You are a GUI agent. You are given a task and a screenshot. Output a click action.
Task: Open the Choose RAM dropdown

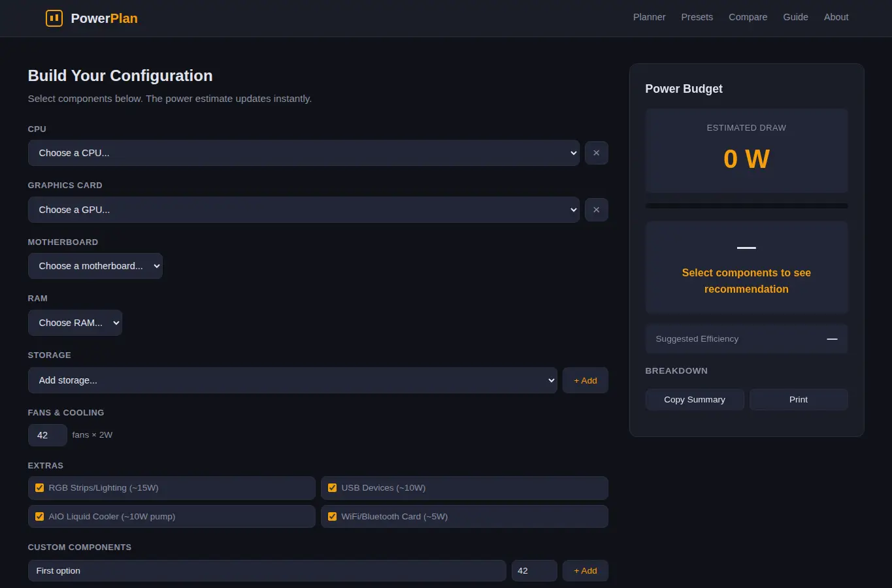point(75,323)
